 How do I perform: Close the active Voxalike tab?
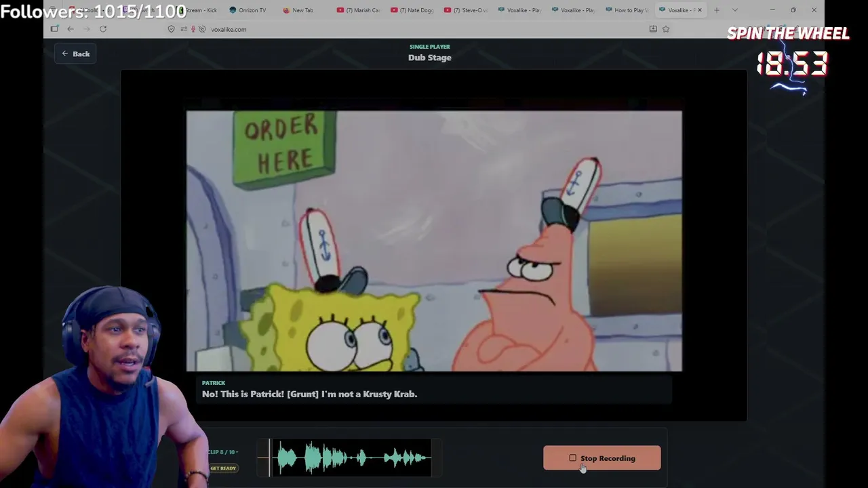pyautogui.click(x=700, y=10)
